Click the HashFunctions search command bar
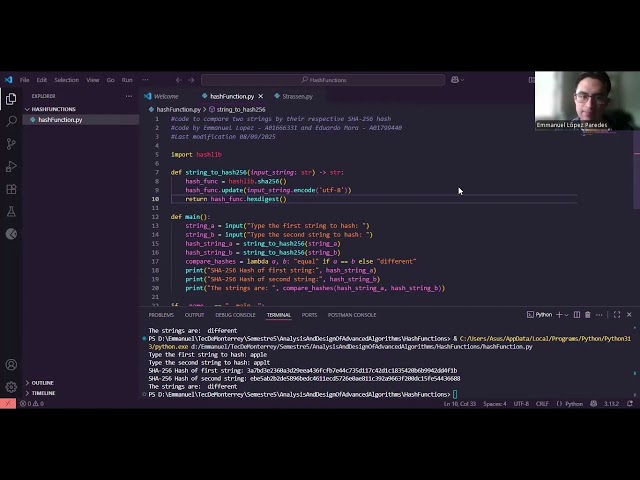Image resolution: width=640 pixels, height=480 pixels. (x=323, y=80)
